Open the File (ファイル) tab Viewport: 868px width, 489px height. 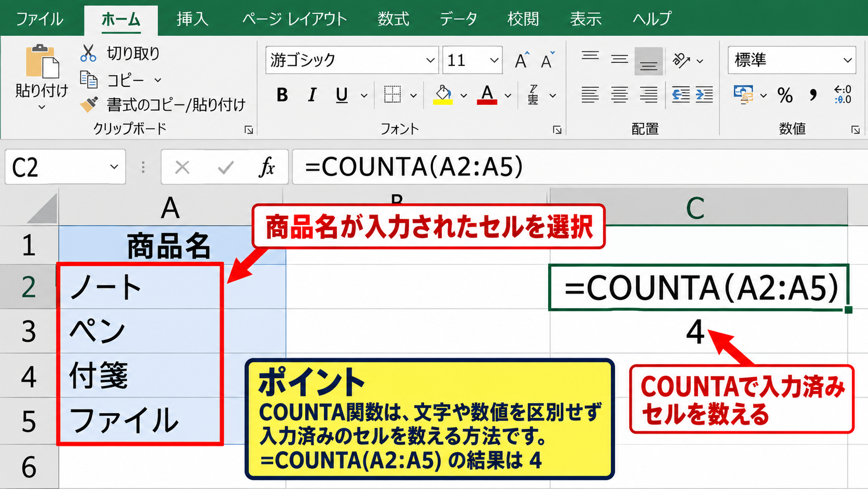point(39,19)
